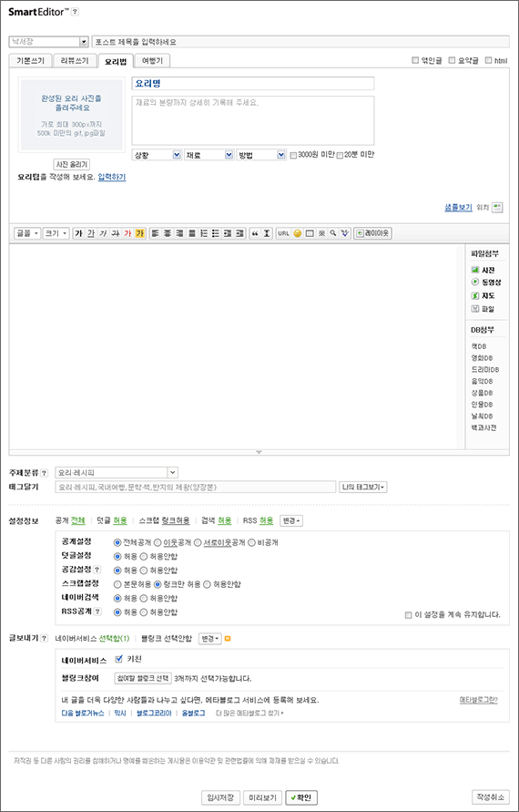Open the 재료 dropdown
This screenshot has height=812, width=519.
point(209,155)
